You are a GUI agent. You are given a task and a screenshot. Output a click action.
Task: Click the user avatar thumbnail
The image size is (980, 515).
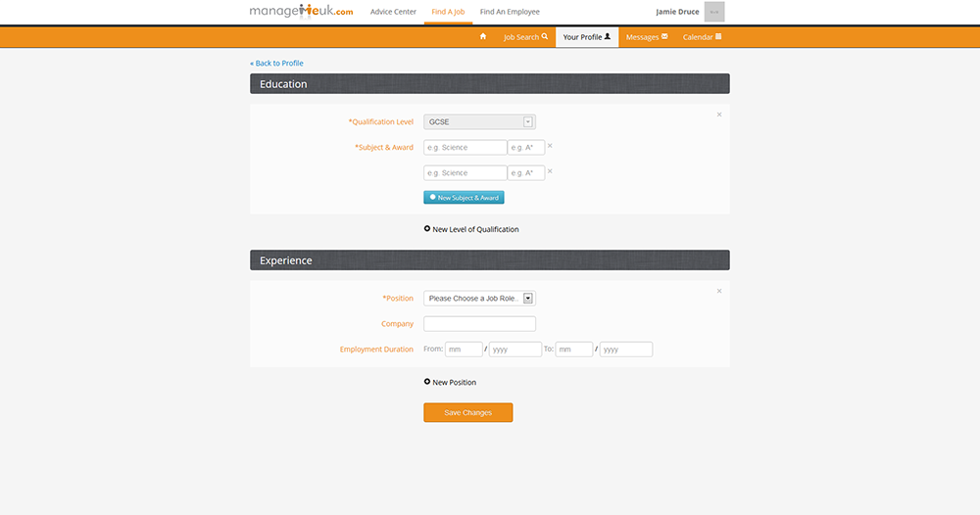coord(714,12)
